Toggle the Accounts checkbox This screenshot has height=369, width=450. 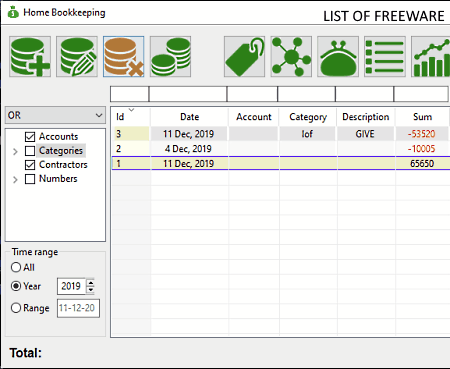[x=30, y=137]
